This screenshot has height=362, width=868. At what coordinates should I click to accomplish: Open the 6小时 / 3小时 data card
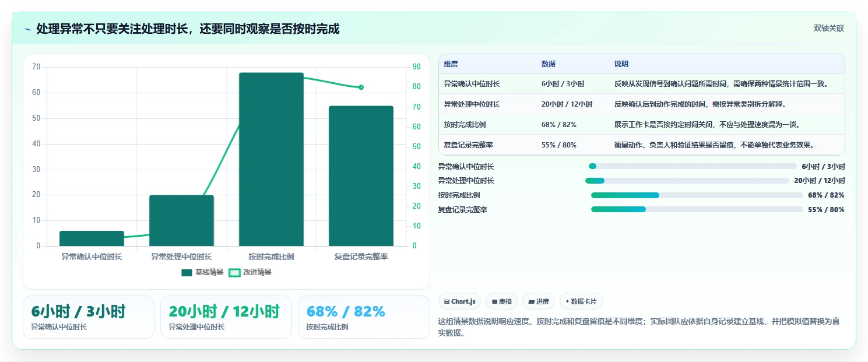(89, 317)
